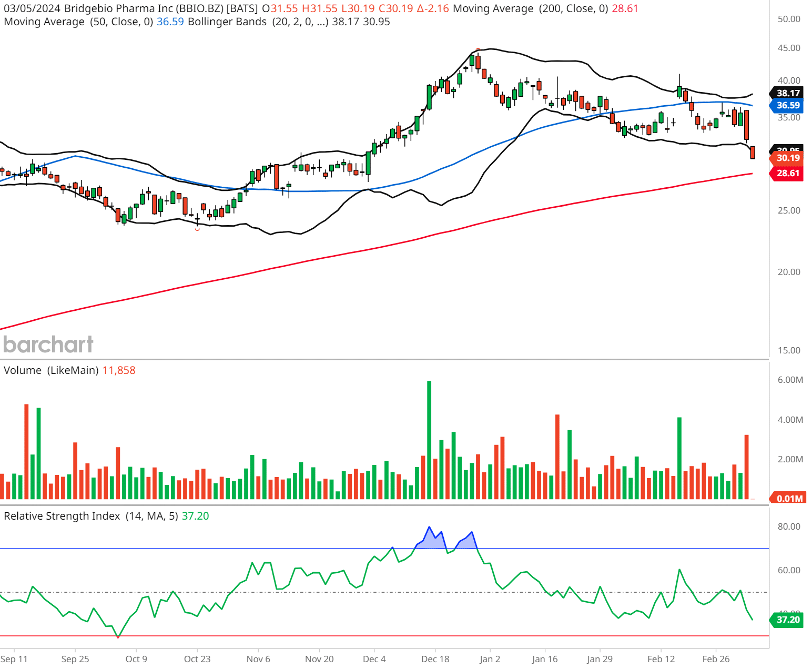Click the 60.00 RSI axis label
Screen dimensions: 812x669
click(789, 570)
